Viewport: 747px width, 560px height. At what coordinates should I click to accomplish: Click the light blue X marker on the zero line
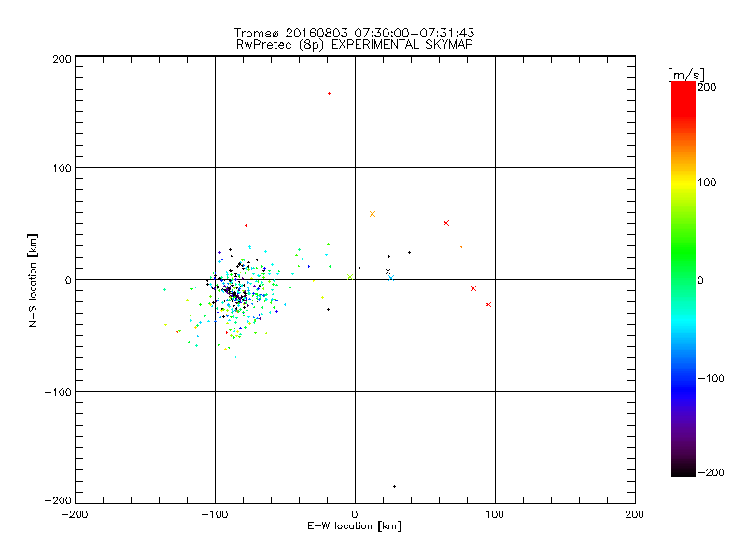(391, 278)
